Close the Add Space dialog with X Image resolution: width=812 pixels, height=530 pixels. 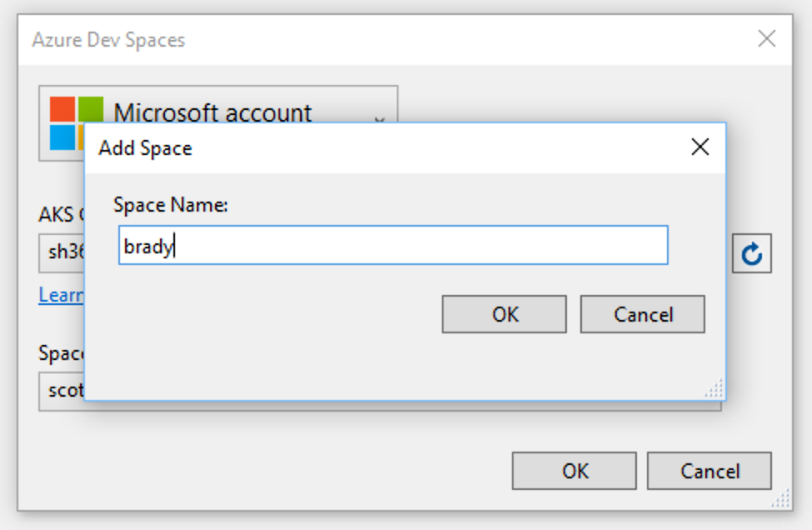tap(700, 147)
